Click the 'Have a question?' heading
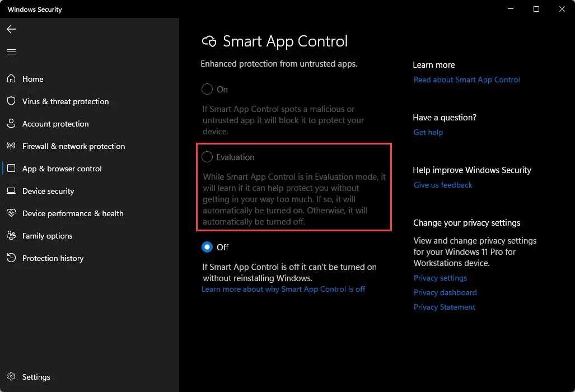Image resolution: width=575 pixels, height=392 pixels. [x=445, y=118]
